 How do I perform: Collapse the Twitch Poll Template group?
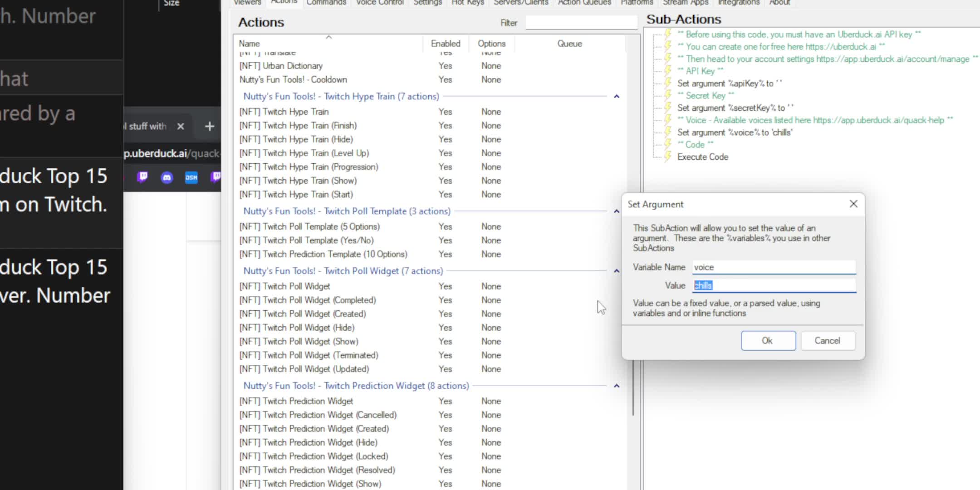(x=616, y=211)
